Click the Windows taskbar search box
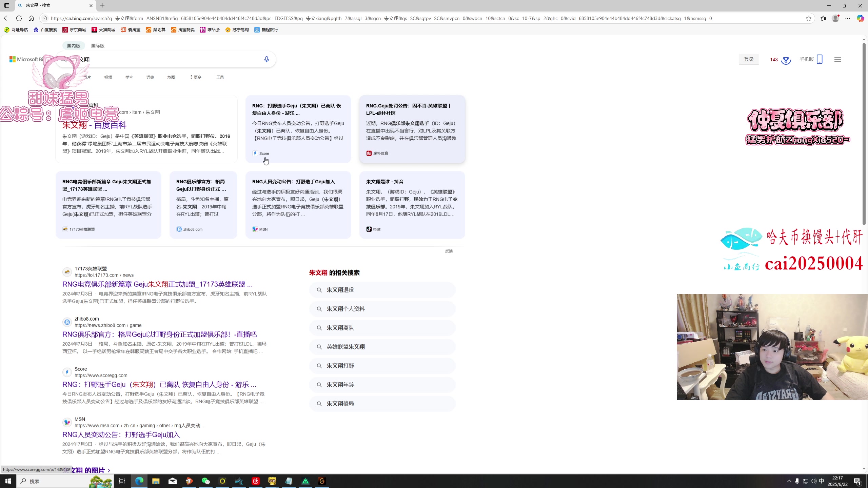Viewport: 868px width, 488px height. [64, 481]
